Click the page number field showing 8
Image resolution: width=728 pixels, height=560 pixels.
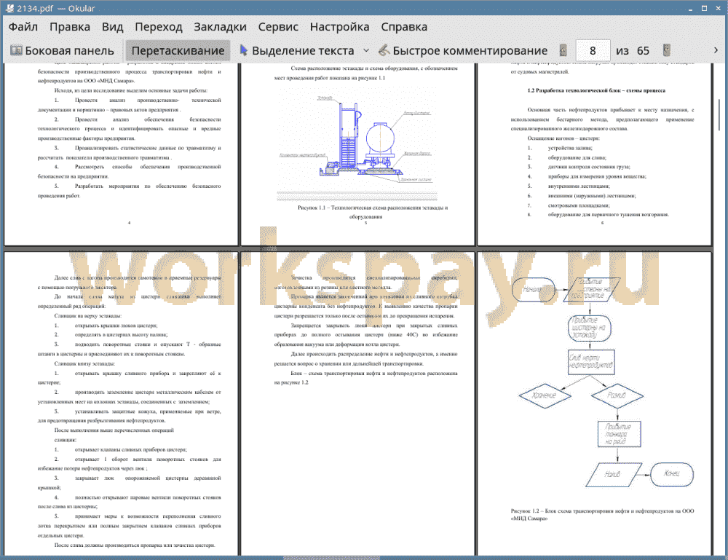tap(593, 50)
